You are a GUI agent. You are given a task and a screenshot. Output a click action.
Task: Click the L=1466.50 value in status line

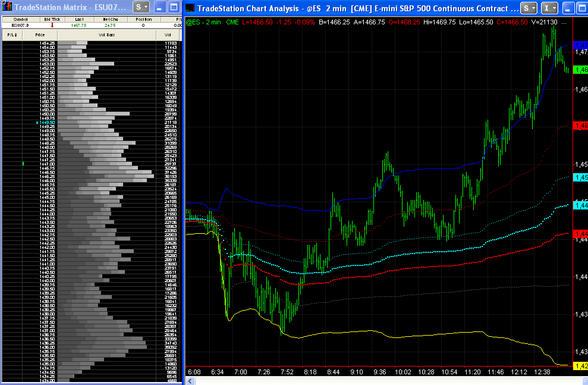coord(257,22)
